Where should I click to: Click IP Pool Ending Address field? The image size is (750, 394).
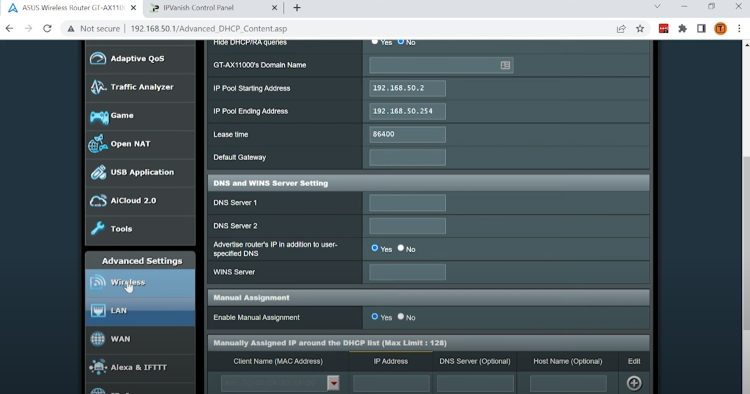pyautogui.click(x=408, y=111)
